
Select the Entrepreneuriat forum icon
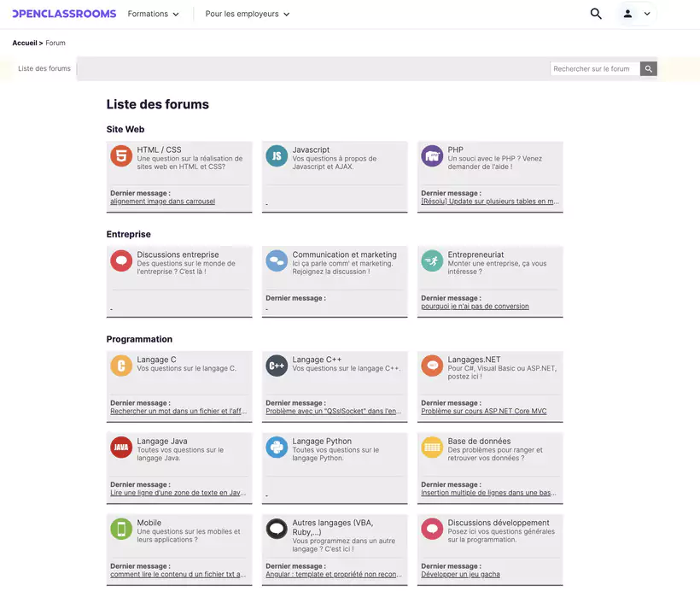431,260
